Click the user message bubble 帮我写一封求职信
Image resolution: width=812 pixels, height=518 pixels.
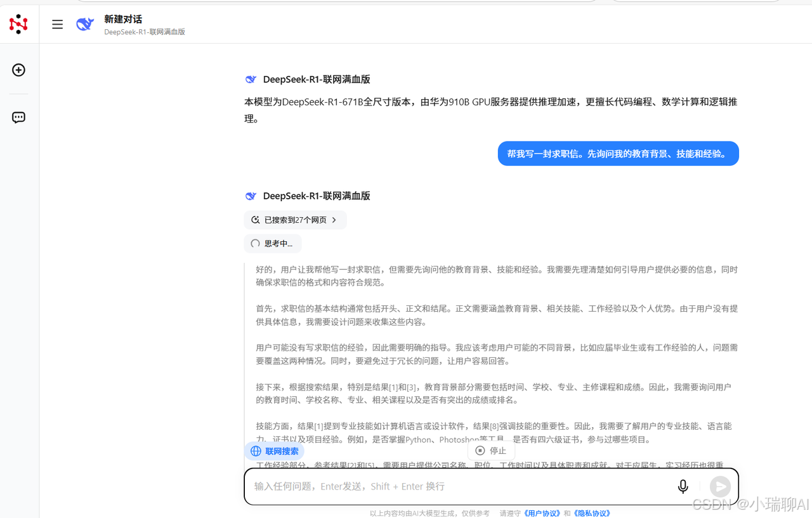619,154
